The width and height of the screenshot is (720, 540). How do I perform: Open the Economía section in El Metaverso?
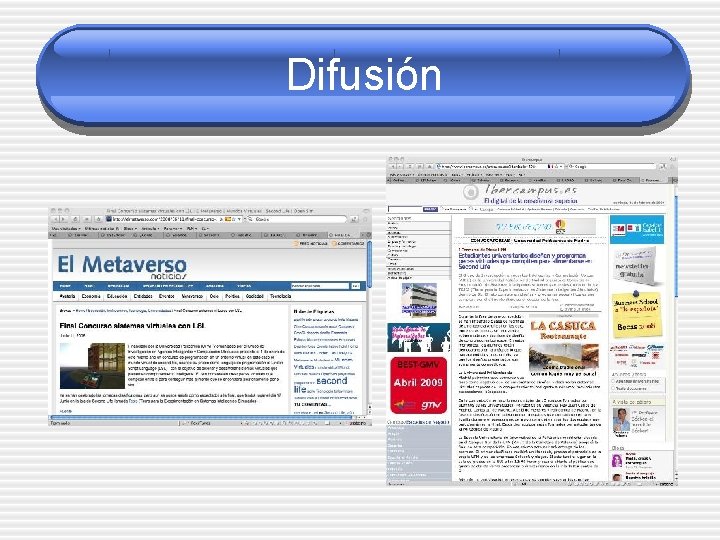tap(91, 297)
